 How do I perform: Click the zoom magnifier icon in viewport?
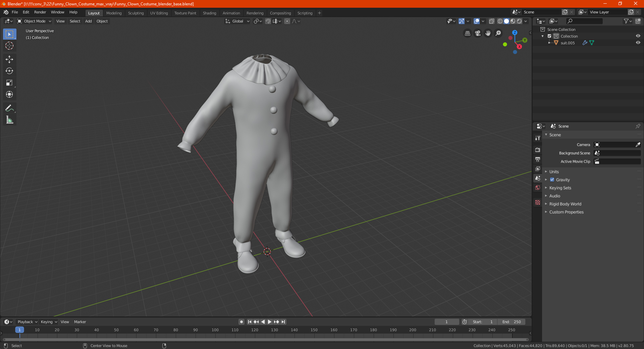(498, 33)
